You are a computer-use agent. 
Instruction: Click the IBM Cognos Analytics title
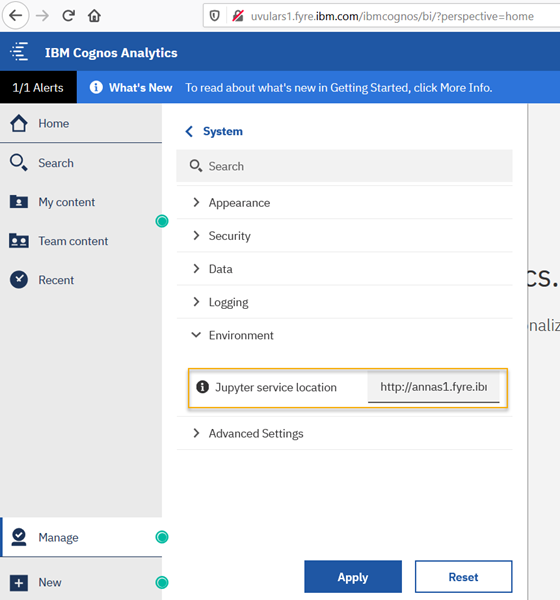pyautogui.click(x=111, y=53)
